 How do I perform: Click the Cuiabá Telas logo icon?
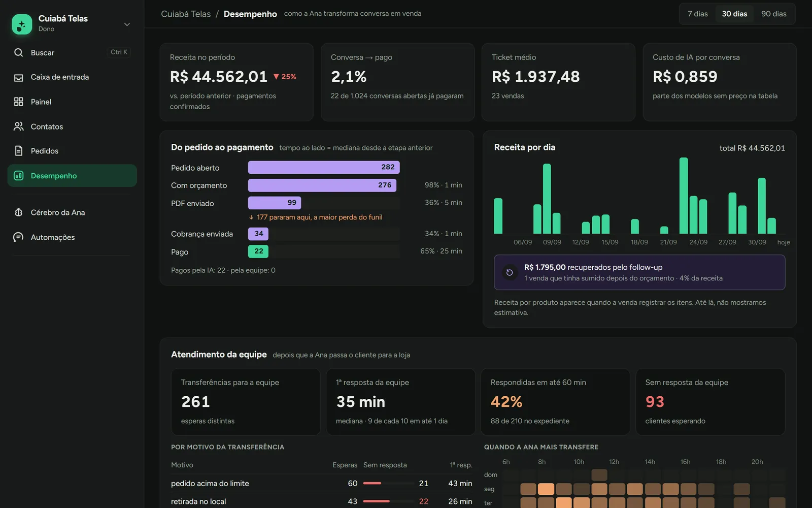click(22, 24)
